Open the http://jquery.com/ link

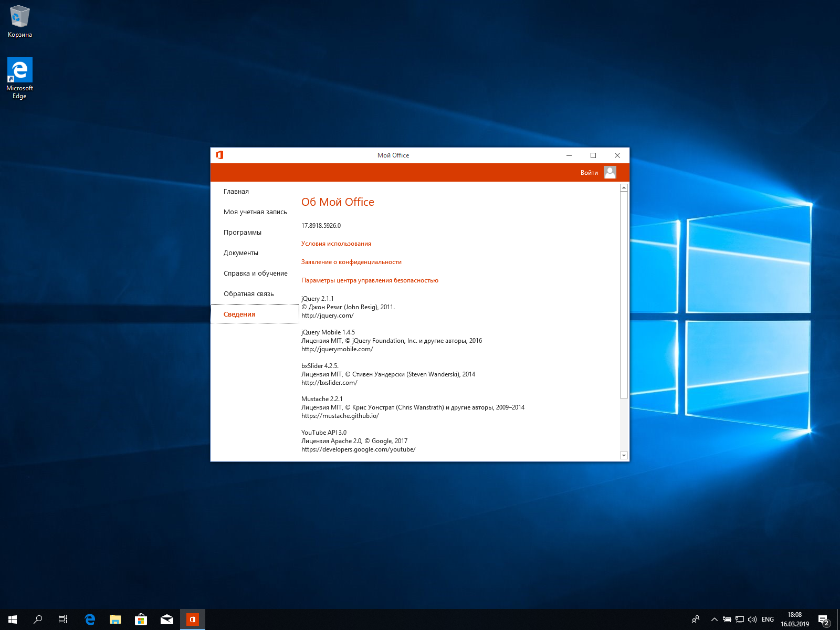(x=327, y=316)
